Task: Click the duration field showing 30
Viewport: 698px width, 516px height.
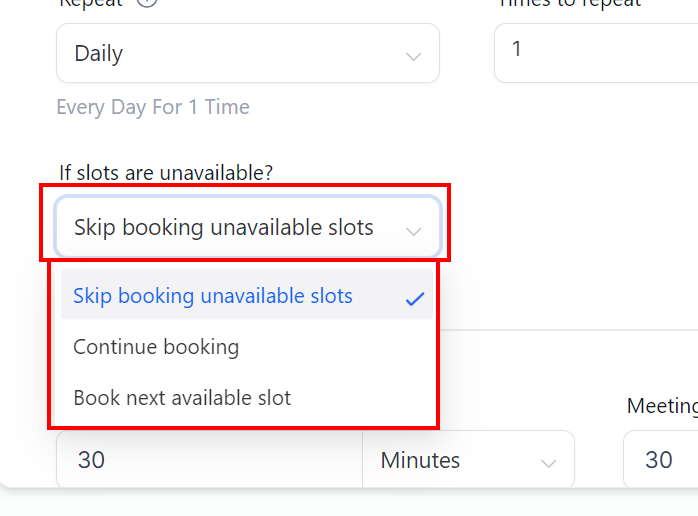Action: (209, 459)
